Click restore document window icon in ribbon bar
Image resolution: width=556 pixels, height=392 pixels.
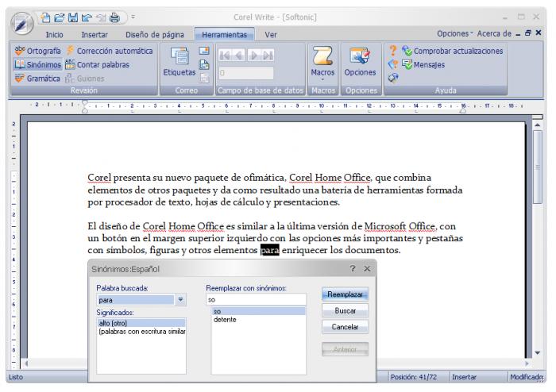527,33
